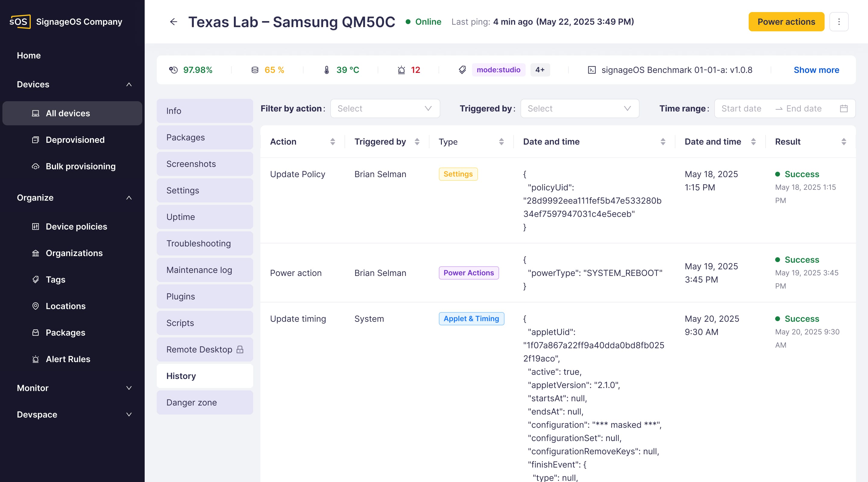The height and width of the screenshot is (482, 868).
Task: Click the calendar icon in Time range
Action: tap(843, 108)
